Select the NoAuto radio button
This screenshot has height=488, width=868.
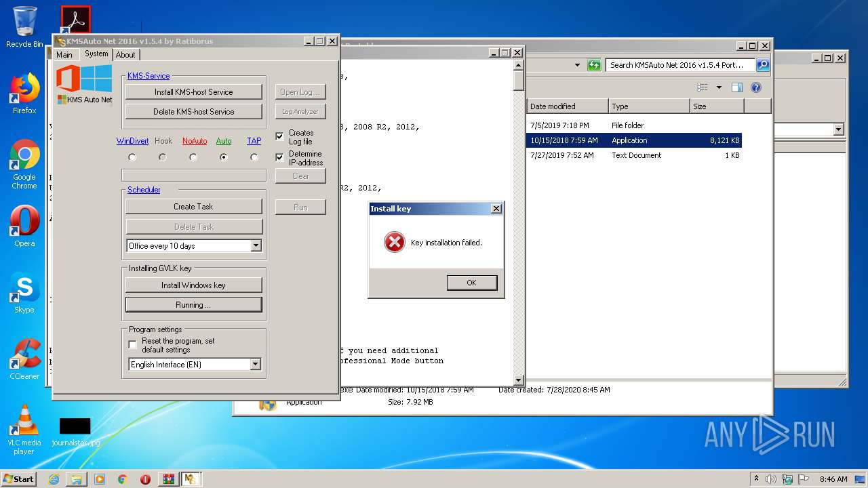[x=193, y=157]
